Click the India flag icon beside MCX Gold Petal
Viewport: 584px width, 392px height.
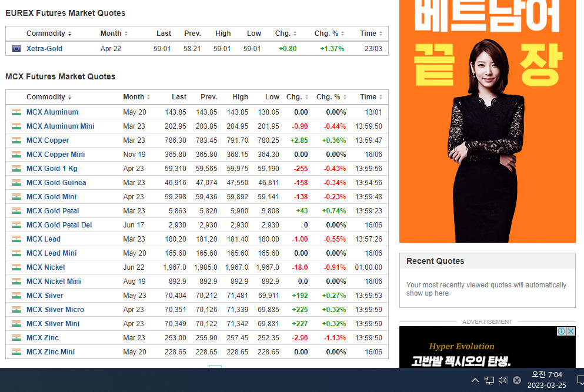(x=16, y=211)
